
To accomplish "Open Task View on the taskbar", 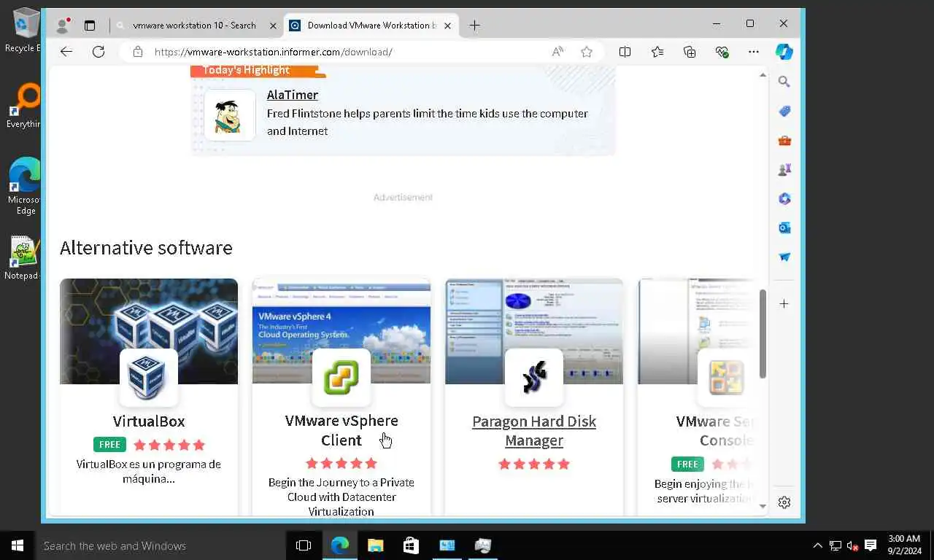I will pos(304,545).
